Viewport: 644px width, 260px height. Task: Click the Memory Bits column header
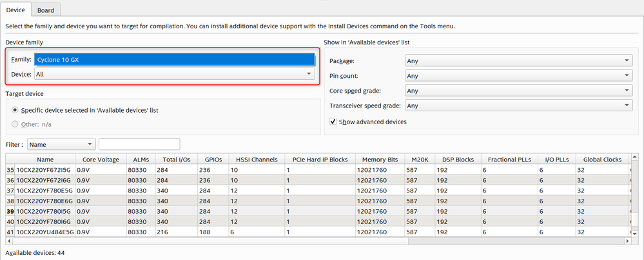[380, 159]
